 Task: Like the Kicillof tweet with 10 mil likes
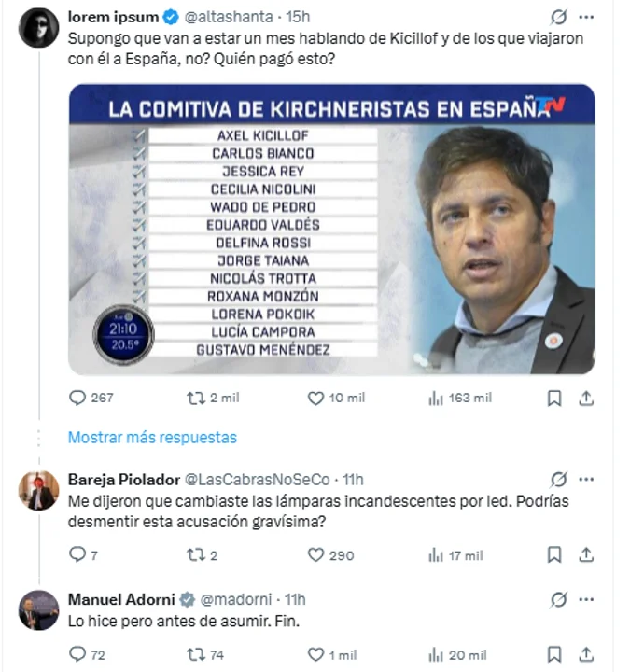[315, 398]
